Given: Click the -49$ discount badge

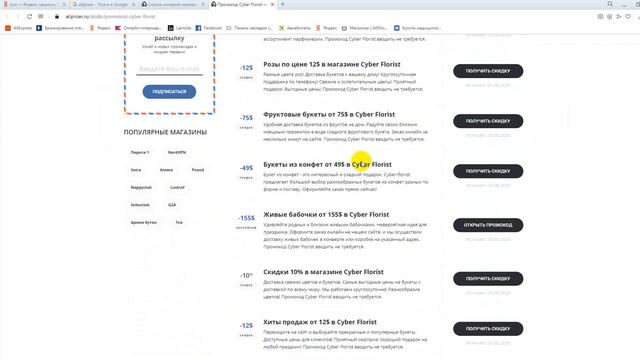Looking at the screenshot, I should [246, 168].
